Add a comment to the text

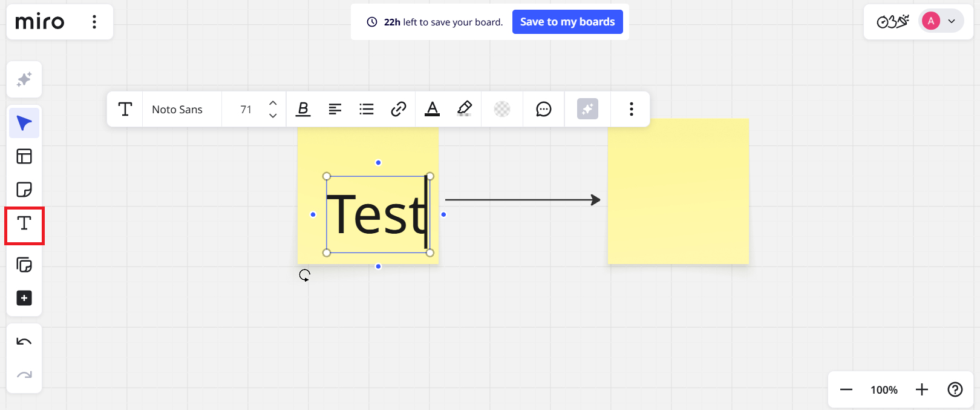pyautogui.click(x=544, y=109)
